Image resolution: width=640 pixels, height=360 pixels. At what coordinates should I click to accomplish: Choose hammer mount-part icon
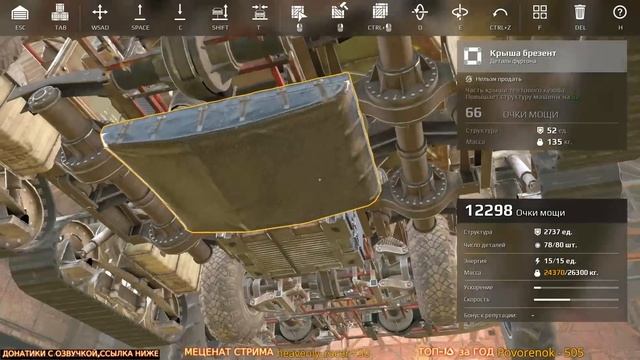point(340,12)
